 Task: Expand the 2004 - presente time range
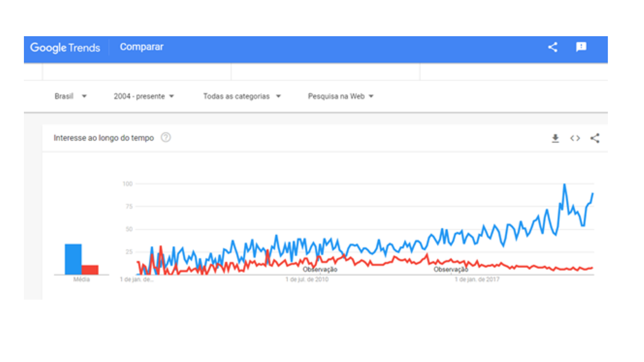pyautogui.click(x=144, y=97)
